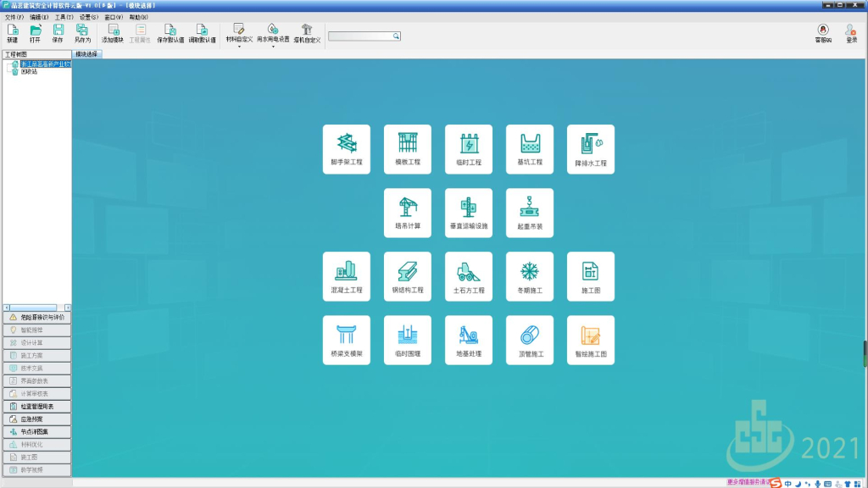Click the 打开 open file toolbar icon
Screen dimensions: 868x488
click(x=36, y=33)
